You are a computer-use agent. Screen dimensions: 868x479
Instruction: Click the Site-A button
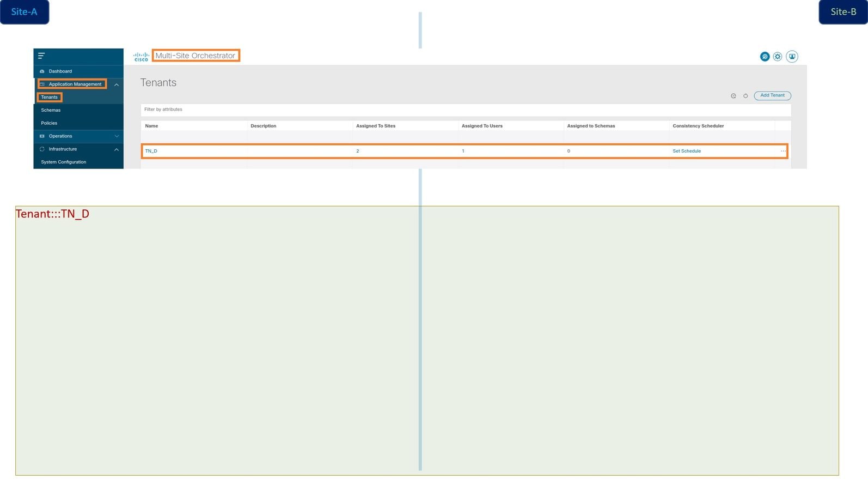tap(25, 12)
